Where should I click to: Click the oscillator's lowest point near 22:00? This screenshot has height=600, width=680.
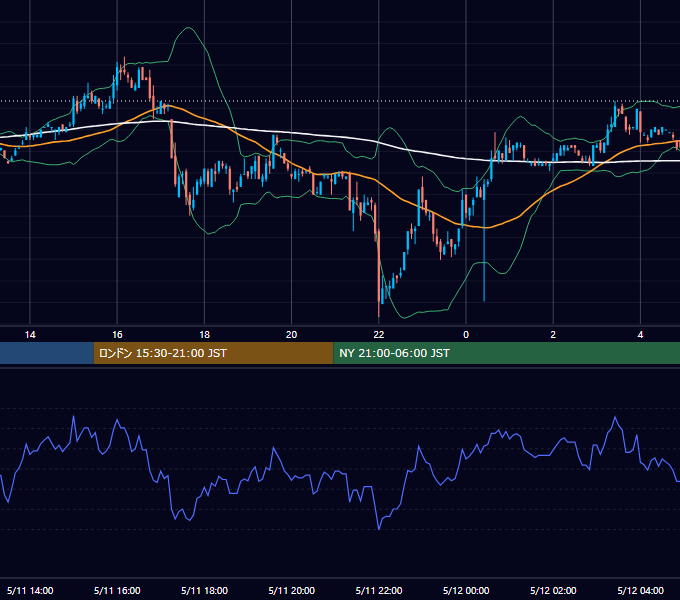[379, 528]
